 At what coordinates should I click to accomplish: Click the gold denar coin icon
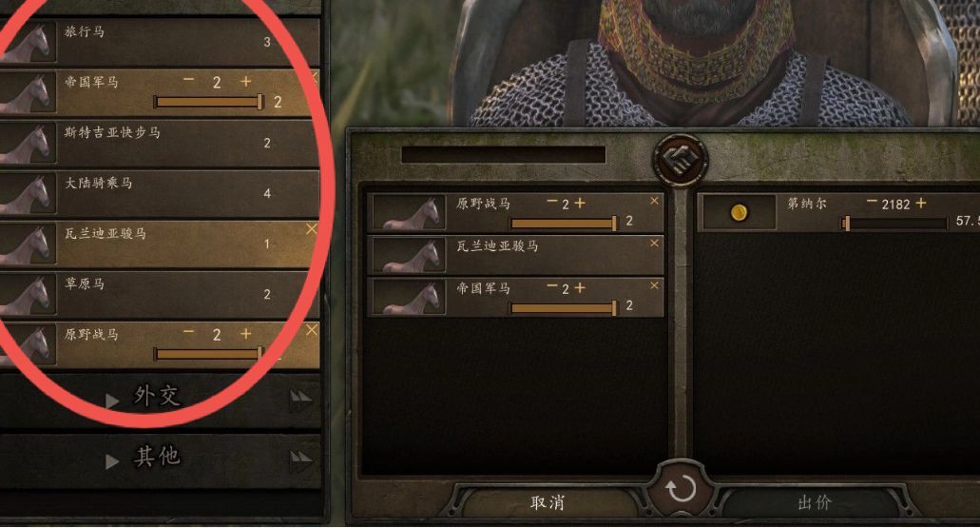[739, 213]
